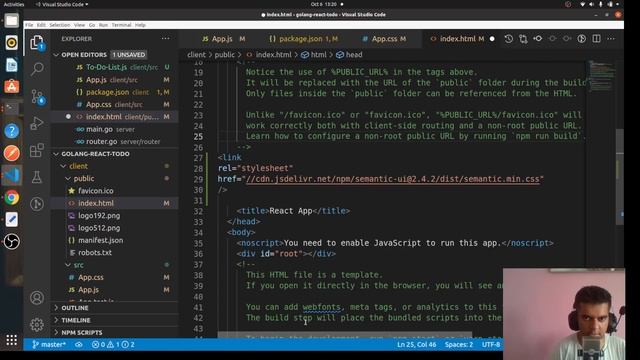Open Rhythmbox from the Ubuntu dock
The height and width of the screenshot is (360, 640).
click(x=11, y=42)
